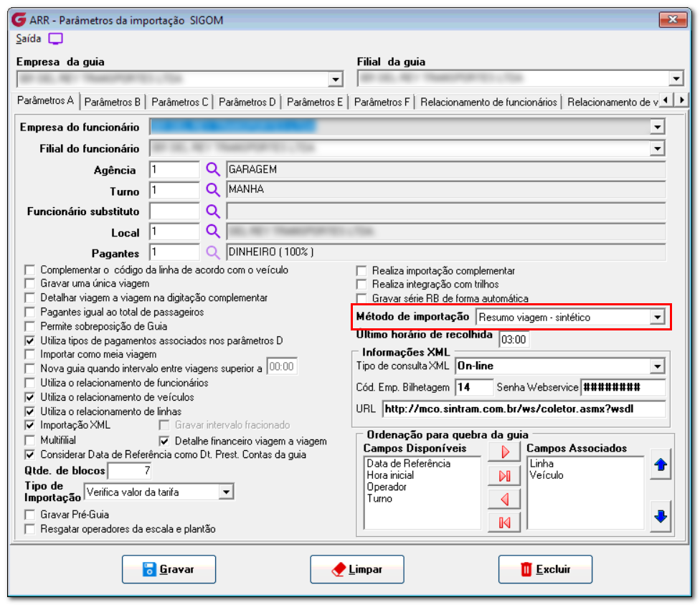Viewport: 700px width, 605px height.
Task: Click Cód. Emp. Bilhetagem field
Action: [474, 387]
